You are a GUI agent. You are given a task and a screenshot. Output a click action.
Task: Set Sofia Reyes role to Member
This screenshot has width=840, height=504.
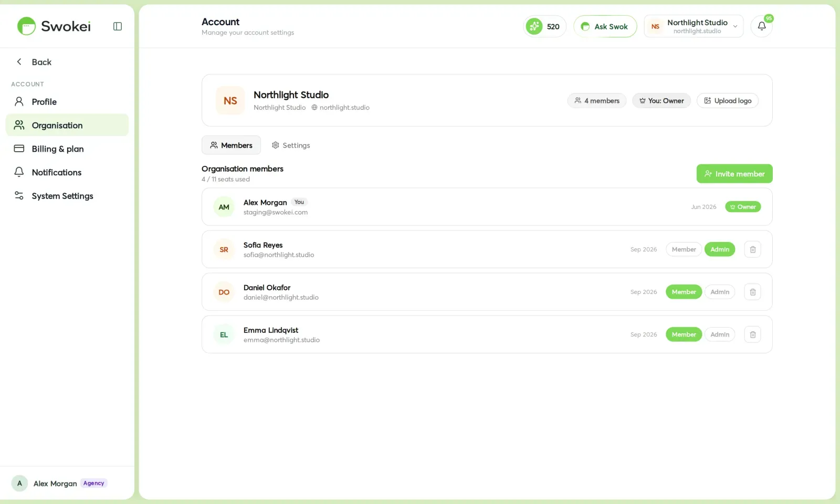[684, 249]
